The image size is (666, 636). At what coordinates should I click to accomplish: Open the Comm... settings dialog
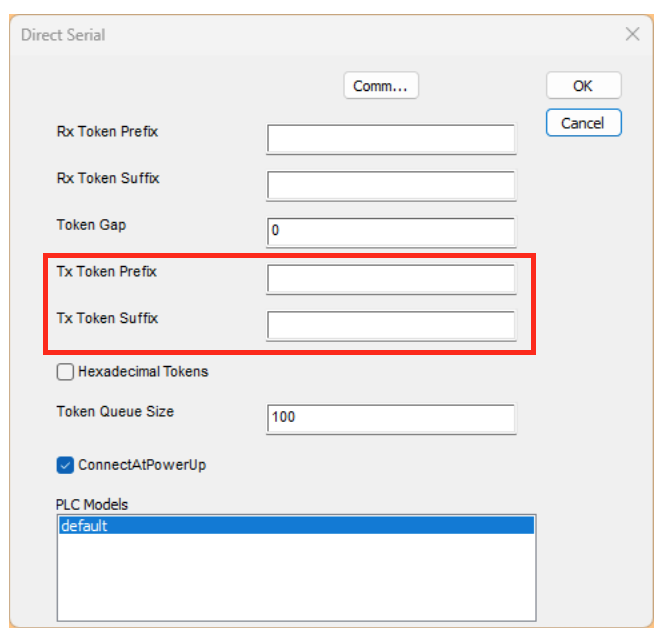(x=380, y=86)
